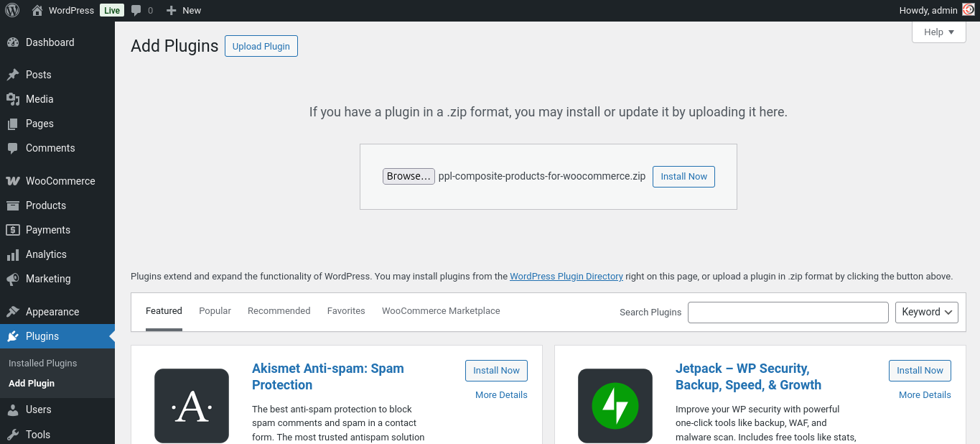
Task: Open the New content menu
Action: (x=184, y=10)
